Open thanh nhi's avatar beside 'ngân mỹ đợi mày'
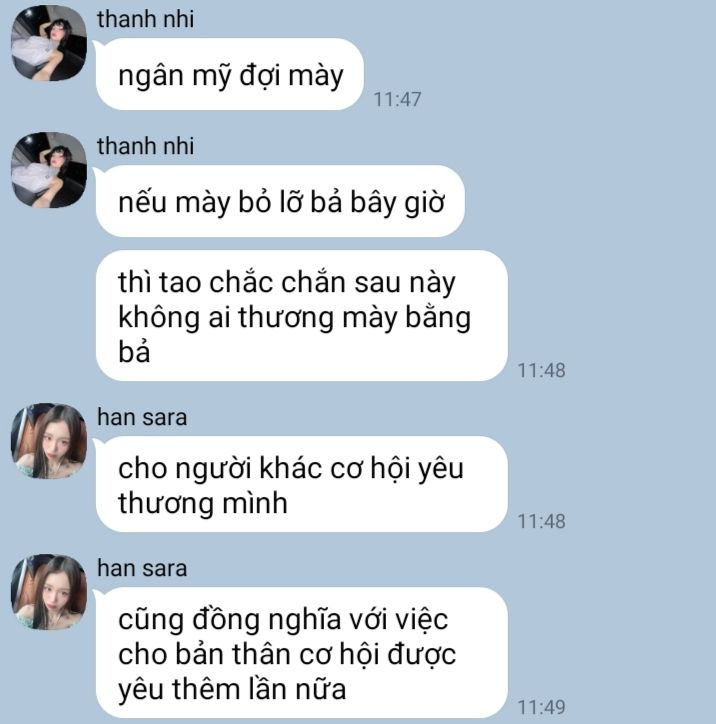This screenshot has width=716, height=724. coord(49,43)
